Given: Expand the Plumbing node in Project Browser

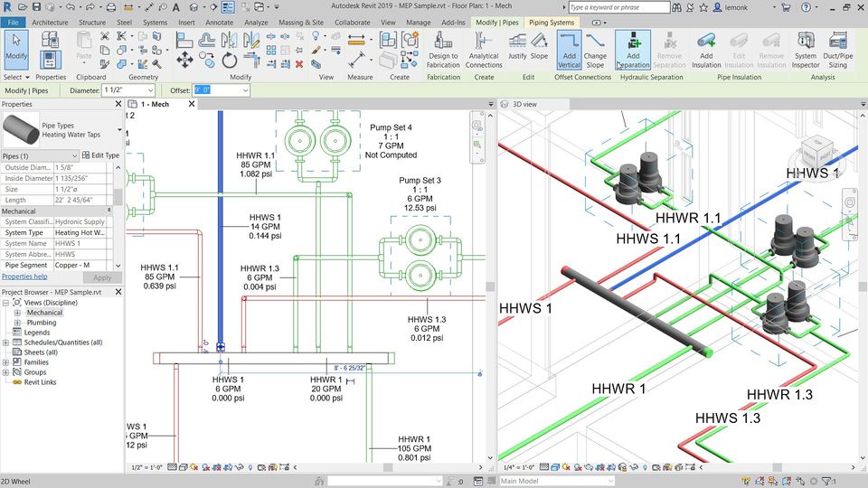Looking at the screenshot, I should tap(17, 323).
